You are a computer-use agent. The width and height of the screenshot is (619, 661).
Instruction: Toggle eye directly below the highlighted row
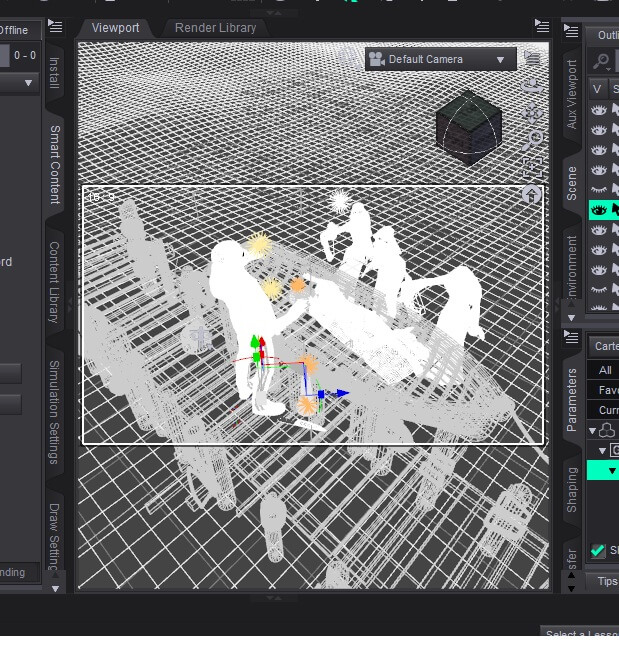pos(599,230)
